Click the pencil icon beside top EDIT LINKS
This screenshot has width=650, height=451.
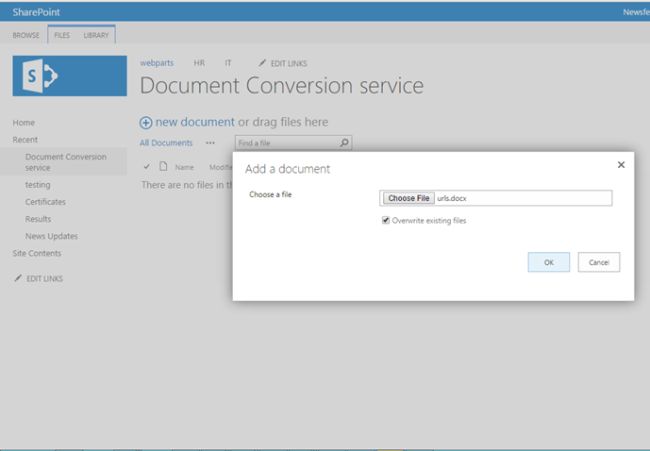click(x=262, y=63)
